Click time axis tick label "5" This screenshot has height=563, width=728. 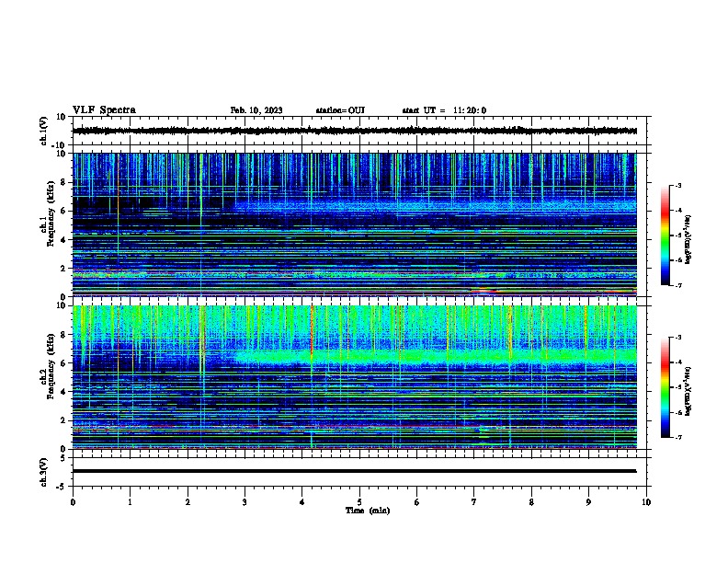tap(359, 502)
